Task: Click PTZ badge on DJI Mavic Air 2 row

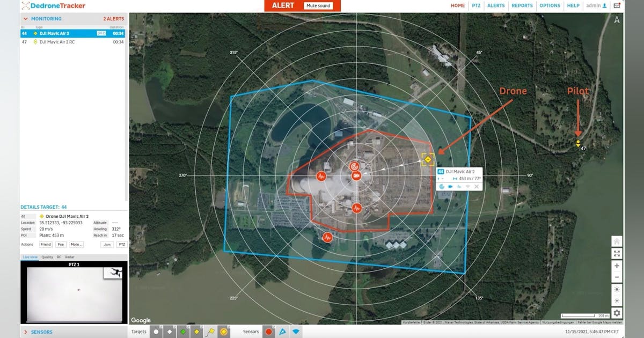Action: (x=101, y=33)
